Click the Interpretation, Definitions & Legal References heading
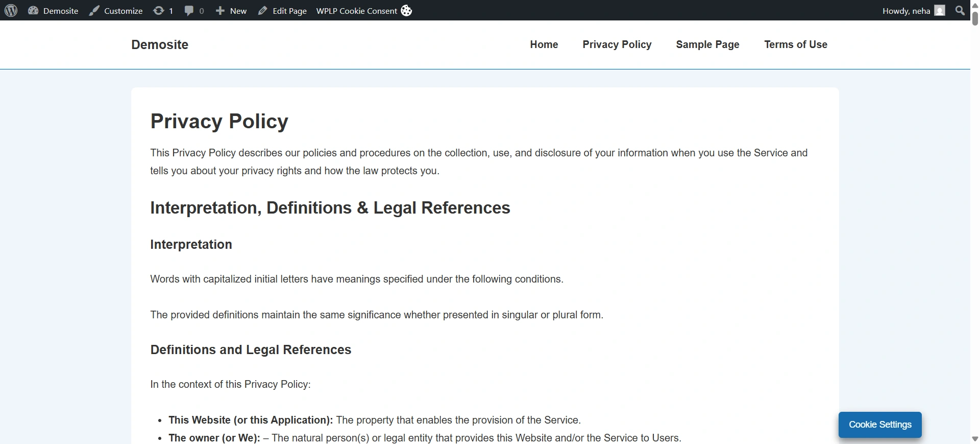The image size is (980, 444). click(x=330, y=208)
